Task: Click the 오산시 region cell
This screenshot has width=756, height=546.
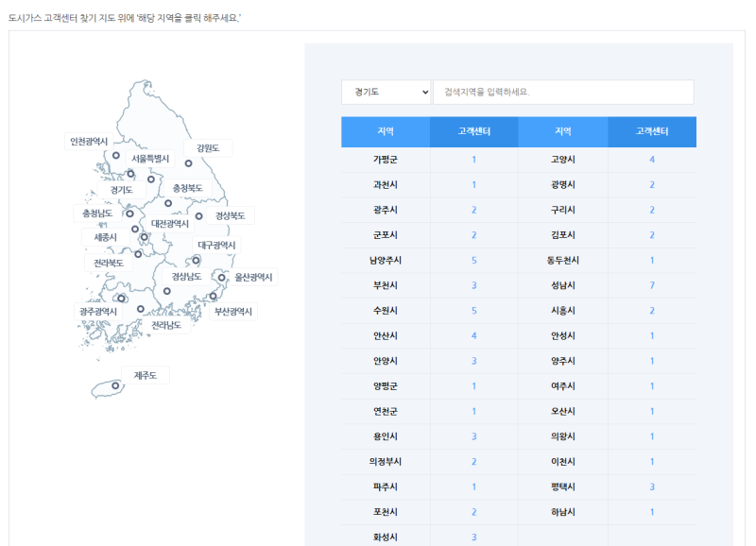Action: (x=563, y=412)
